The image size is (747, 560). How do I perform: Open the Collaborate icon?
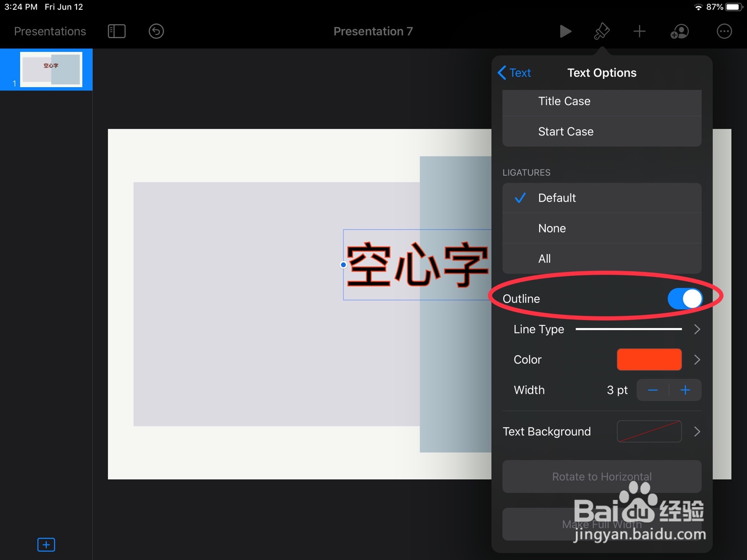[679, 31]
